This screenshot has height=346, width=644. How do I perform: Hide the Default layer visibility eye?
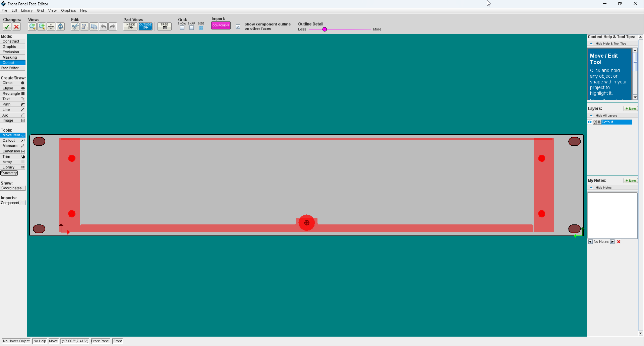pos(590,122)
